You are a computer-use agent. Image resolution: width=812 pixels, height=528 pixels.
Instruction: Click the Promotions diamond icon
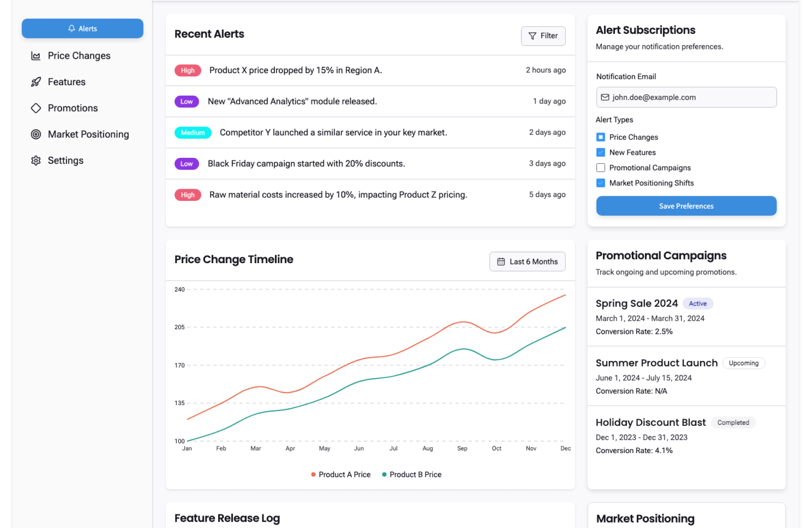coord(36,108)
